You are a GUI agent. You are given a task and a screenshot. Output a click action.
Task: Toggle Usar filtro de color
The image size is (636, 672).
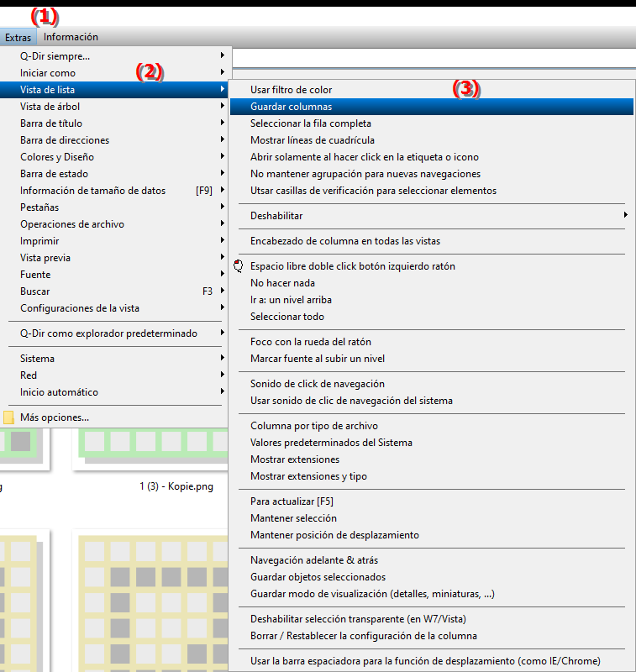click(432, 90)
